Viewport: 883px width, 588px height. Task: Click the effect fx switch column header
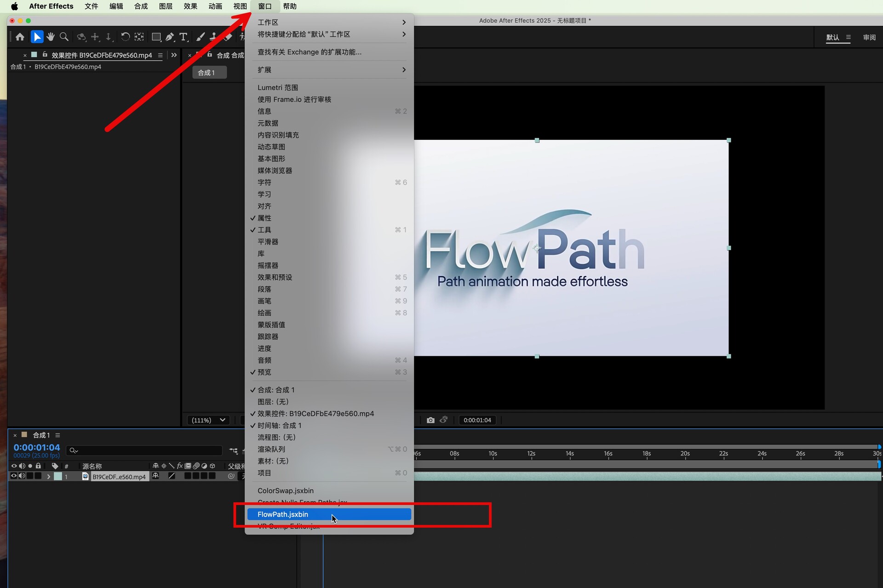click(x=180, y=466)
